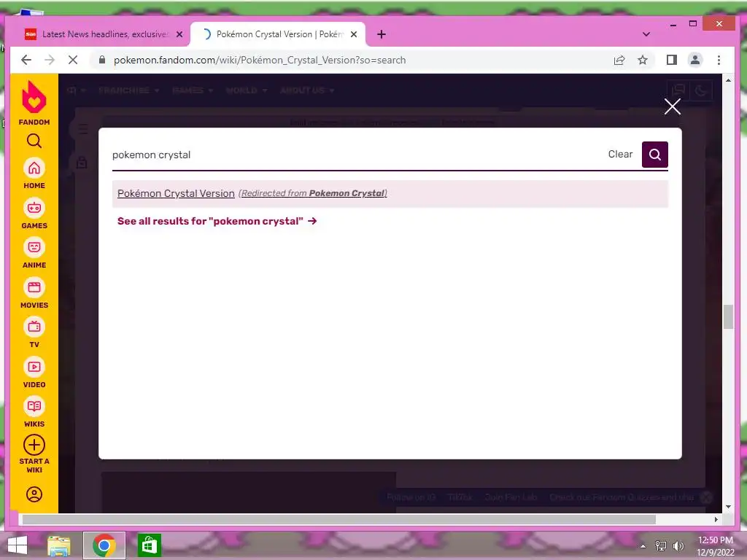The height and width of the screenshot is (560, 747).
Task: Open Chrome three-dot menu
Action: [x=719, y=60]
